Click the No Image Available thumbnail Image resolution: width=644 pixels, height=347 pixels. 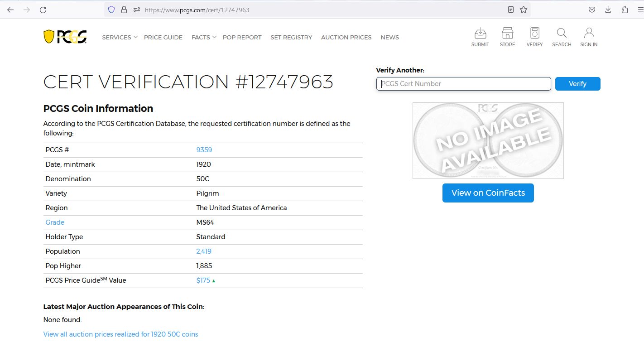point(488,140)
